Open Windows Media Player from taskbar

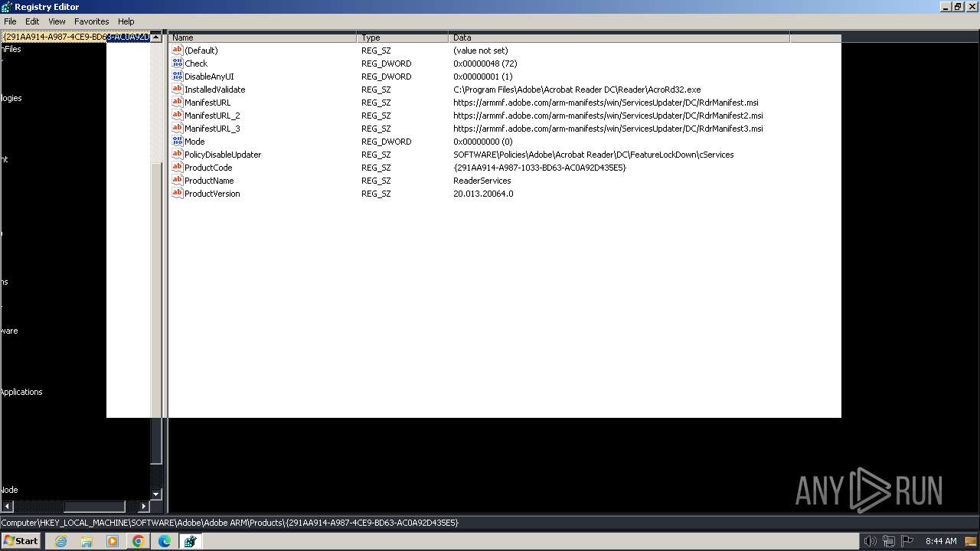[113, 541]
